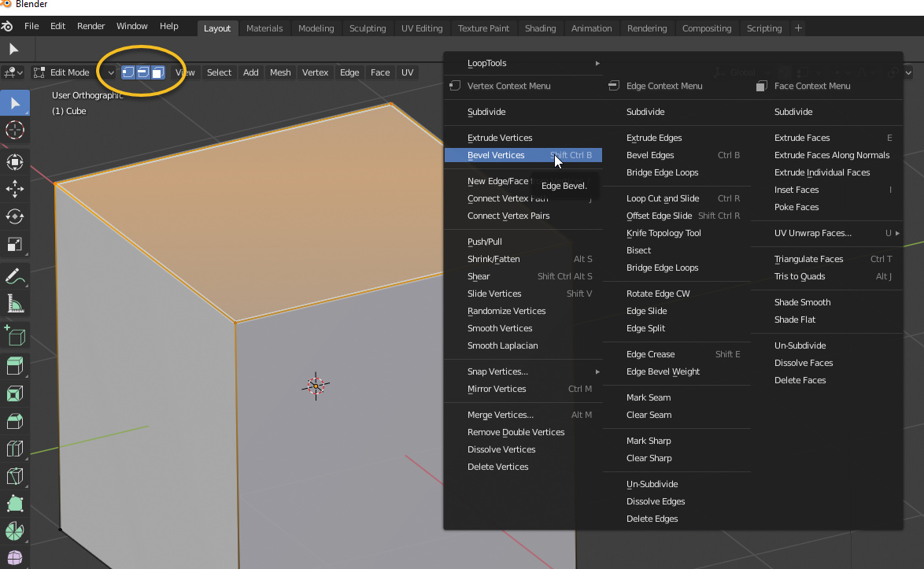
Task: Enable vertex select mode
Action: (127, 72)
